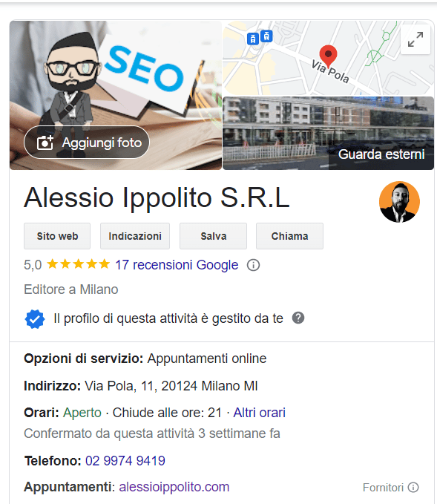Open the SEO cartoon cover photo

[116, 95]
